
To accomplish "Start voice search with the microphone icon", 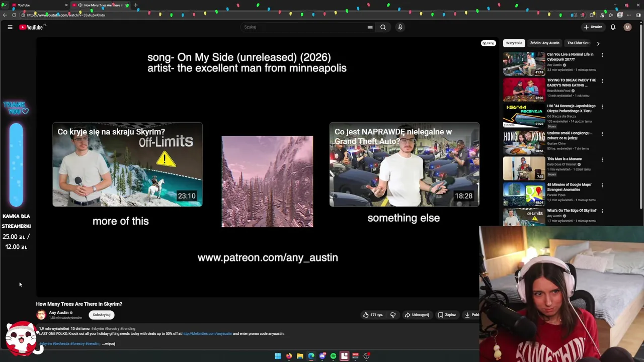I will coord(400,27).
